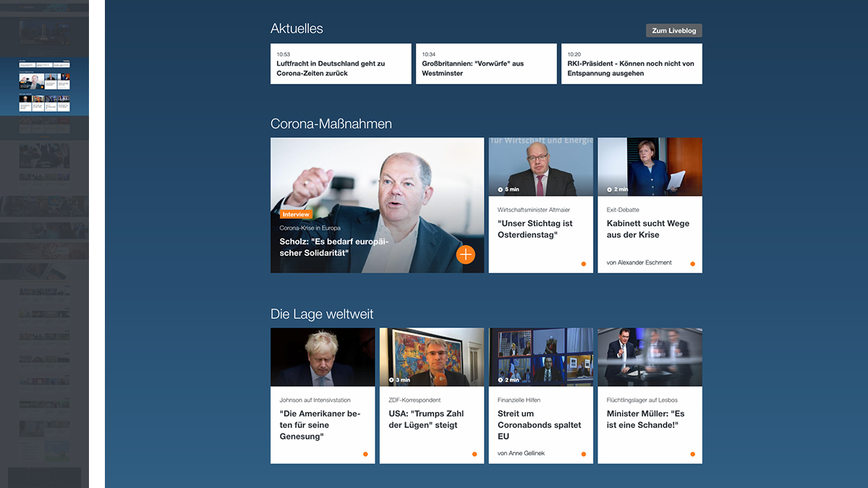868x488 pixels.
Task: Open the 10:20 RKI-Präsident news item
Action: (631, 64)
